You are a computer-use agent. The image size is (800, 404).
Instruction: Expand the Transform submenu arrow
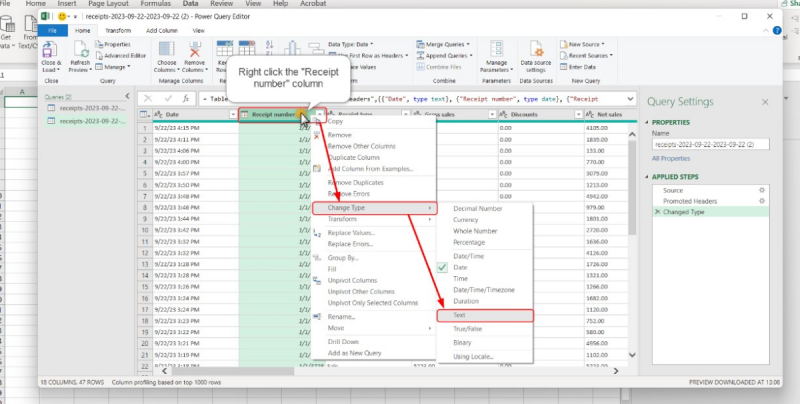431,219
